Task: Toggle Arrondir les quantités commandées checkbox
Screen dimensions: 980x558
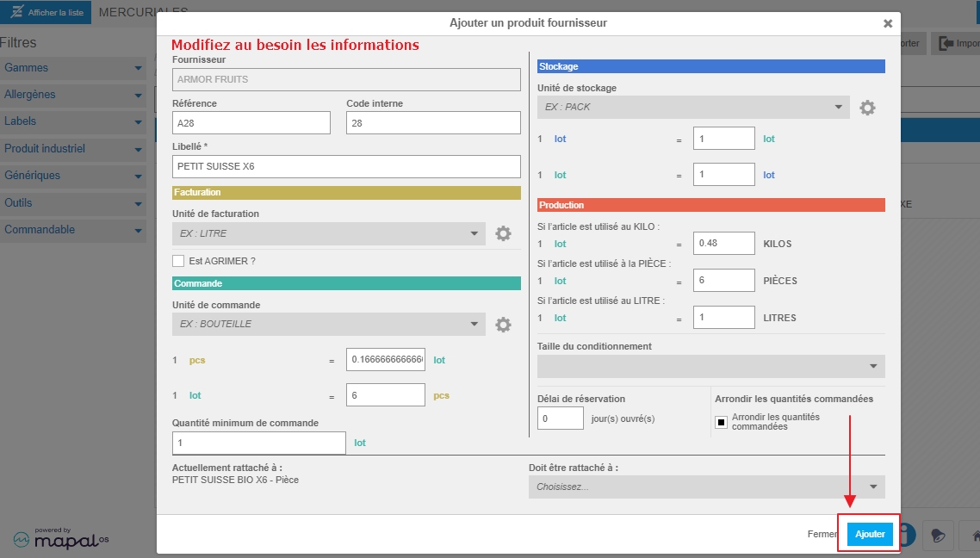Action: [722, 423]
